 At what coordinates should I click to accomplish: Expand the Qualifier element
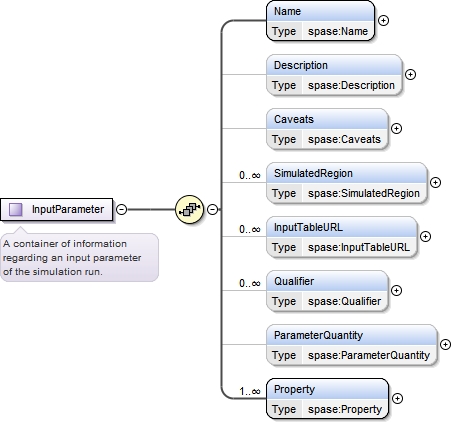tap(396, 291)
